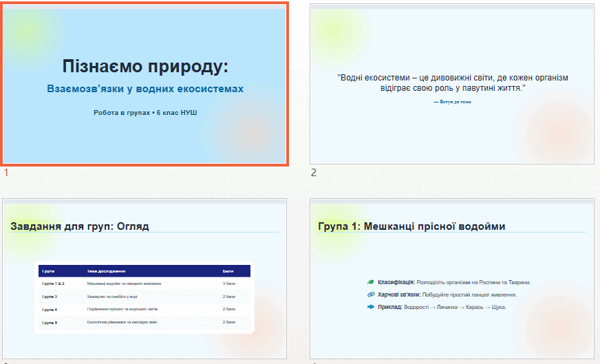Screen dimensions: 600x364
Task: Click the Тема дослідження column header
Action: pyautogui.click(x=106, y=271)
